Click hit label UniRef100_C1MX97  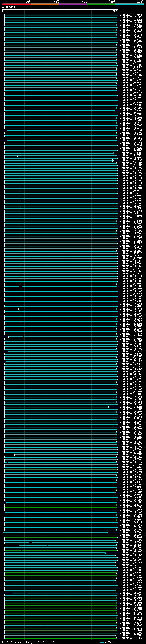click(x=131, y=170)
